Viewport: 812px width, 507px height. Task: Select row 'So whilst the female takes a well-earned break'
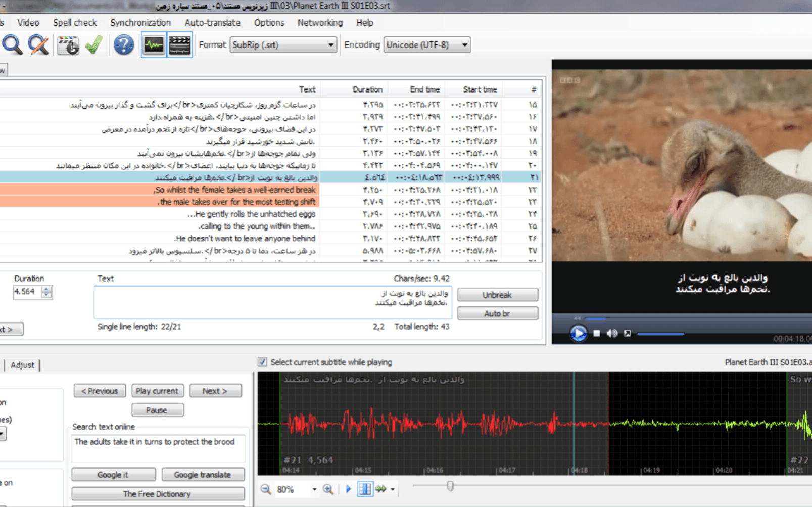point(270,190)
